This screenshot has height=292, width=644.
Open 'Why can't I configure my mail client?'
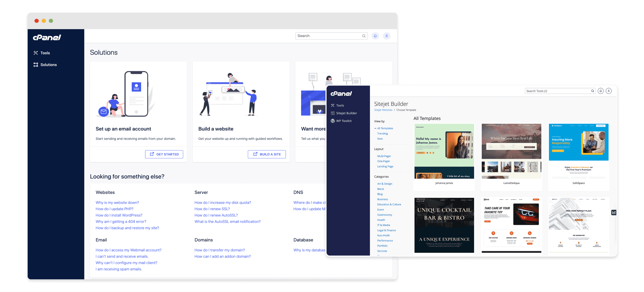[x=127, y=263]
